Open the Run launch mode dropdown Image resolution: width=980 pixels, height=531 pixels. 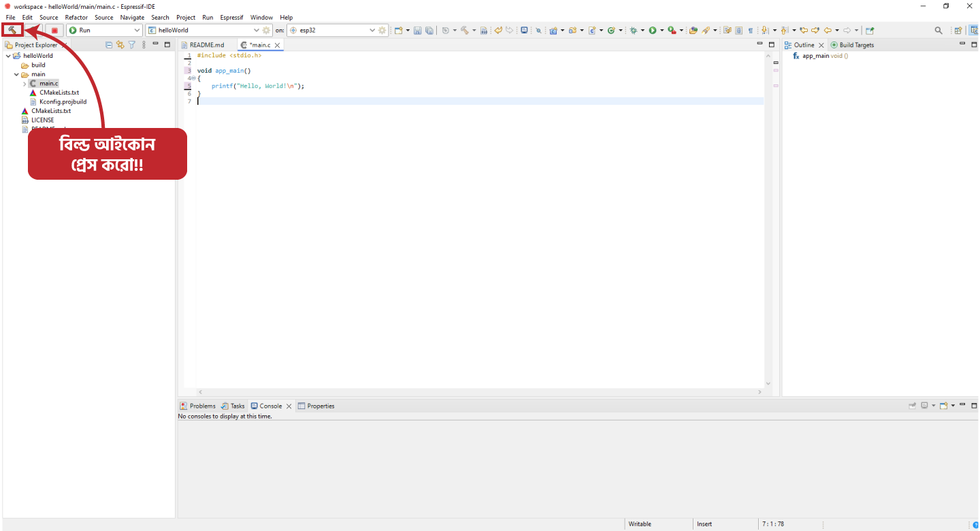[136, 30]
